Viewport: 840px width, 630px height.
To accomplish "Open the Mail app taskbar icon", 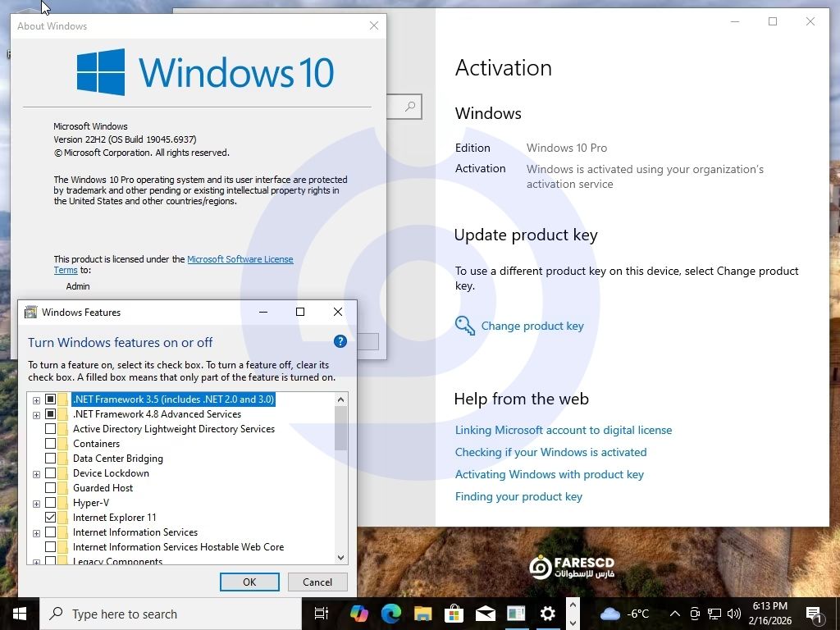I will click(x=485, y=614).
